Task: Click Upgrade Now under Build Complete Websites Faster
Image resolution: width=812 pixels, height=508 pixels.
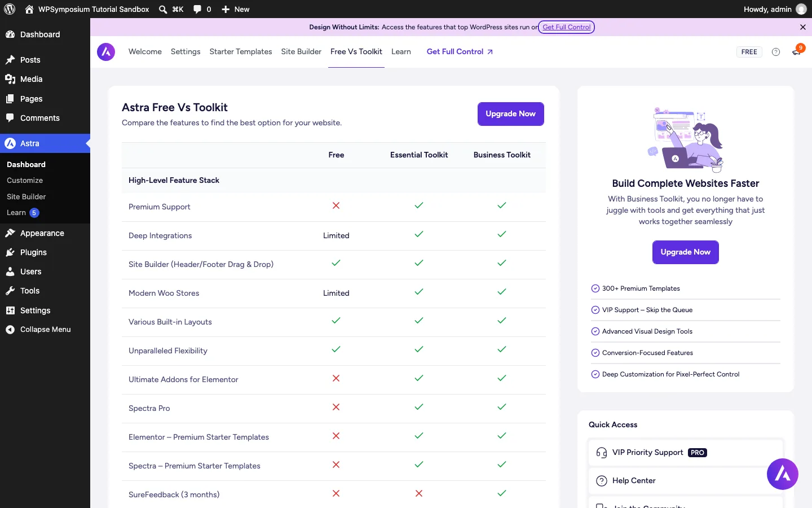Action: click(x=686, y=252)
